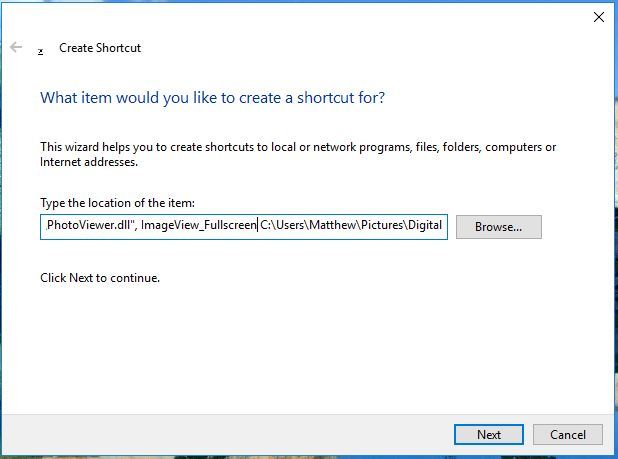Click the small shortcut icon beside Create Shortcut
Screen dimensions: 618x459
click(x=41, y=49)
